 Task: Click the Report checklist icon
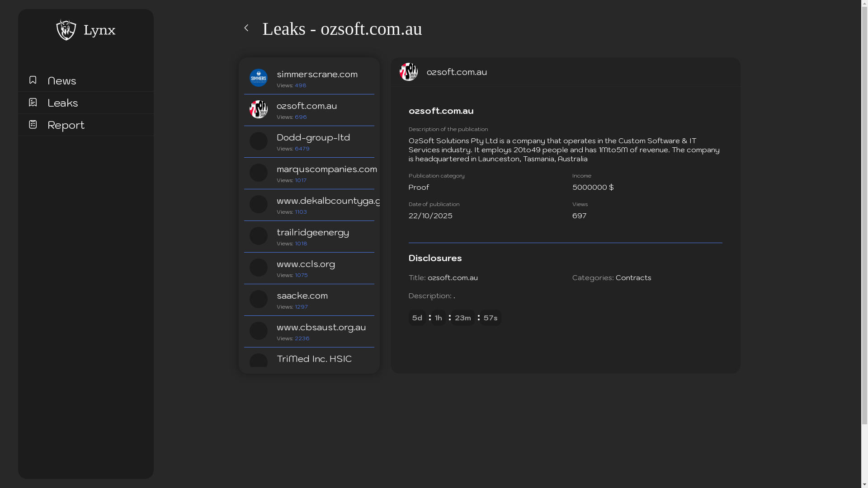tap(33, 124)
